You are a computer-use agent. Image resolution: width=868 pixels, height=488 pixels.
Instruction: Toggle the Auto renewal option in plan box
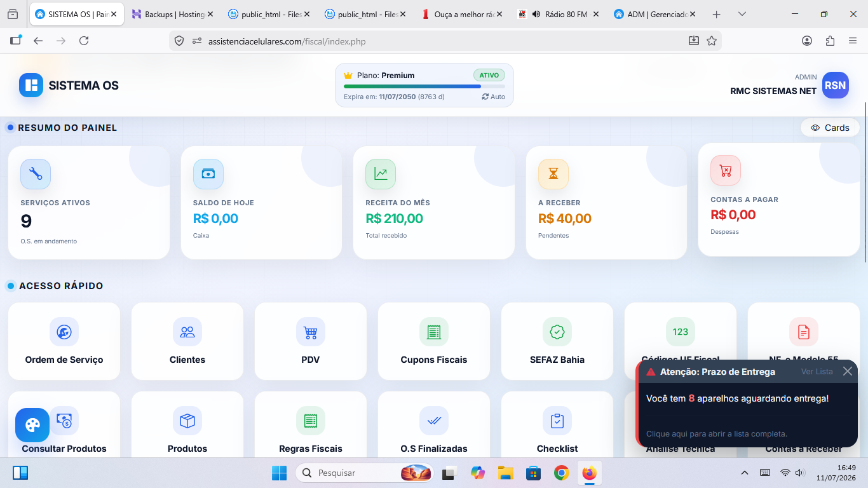[x=494, y=97]
